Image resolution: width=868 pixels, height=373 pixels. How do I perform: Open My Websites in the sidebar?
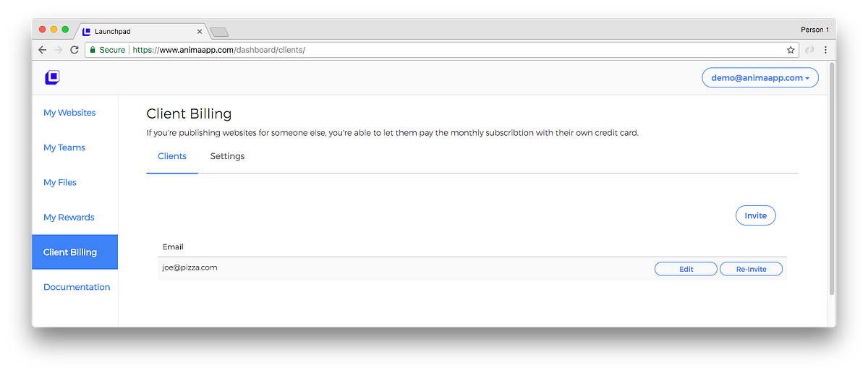click(69, 113)
